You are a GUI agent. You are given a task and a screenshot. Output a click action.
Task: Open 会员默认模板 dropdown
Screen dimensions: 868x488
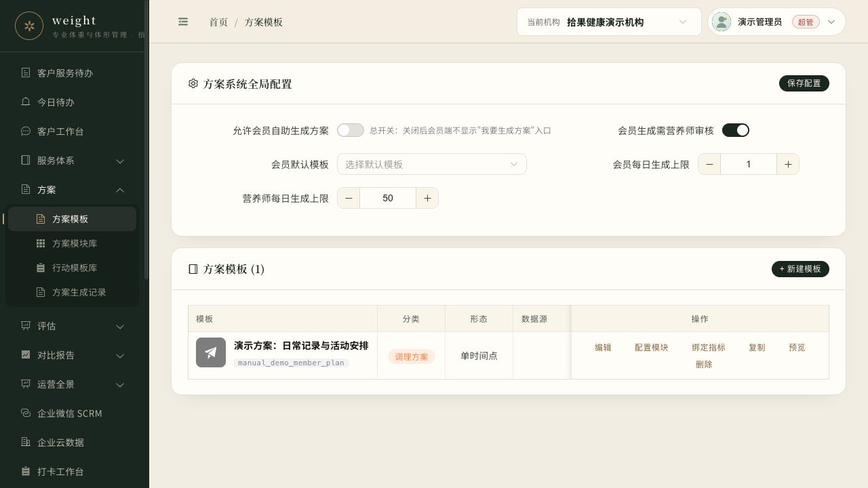[x=432, y=164]
